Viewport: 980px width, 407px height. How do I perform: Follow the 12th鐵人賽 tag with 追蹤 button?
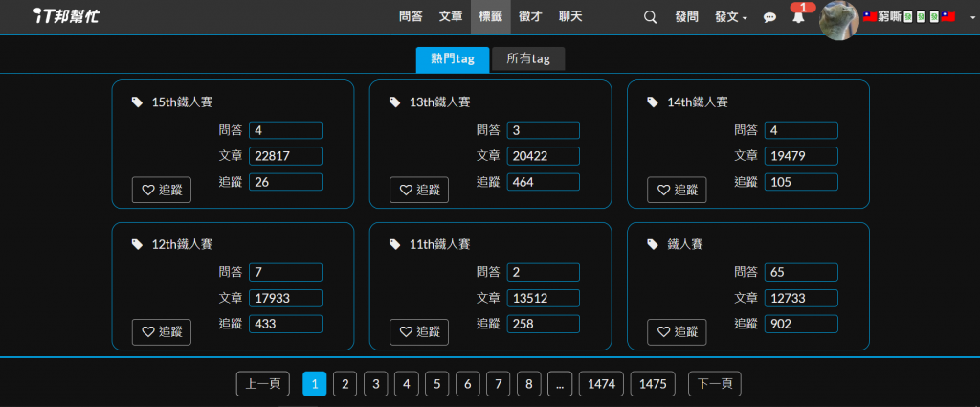pyautogui.click(x=161, y=332)
